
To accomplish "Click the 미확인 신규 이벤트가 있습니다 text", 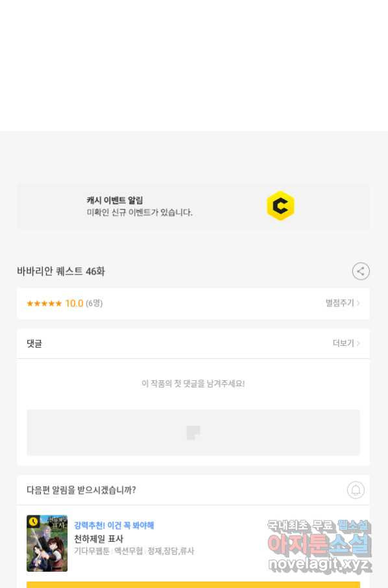I will pos(139,212).
